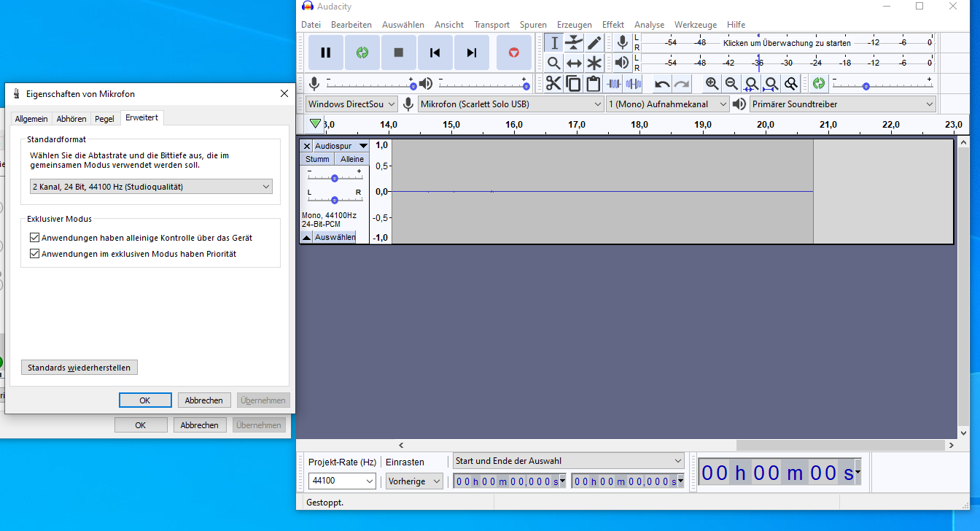Viewport: 980px width, 531px height.
Task: Open the Einrasten Vorherige dropdown
Action: [414, 481]
